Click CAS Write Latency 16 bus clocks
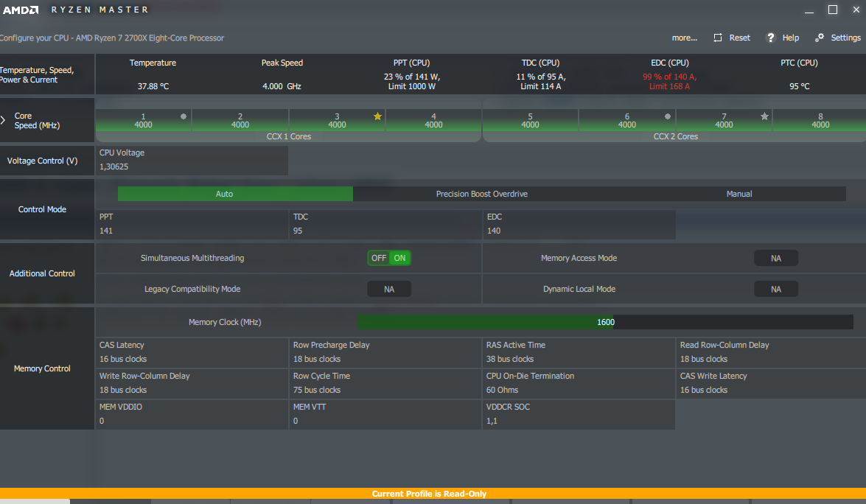Image resolution: width=866 pixels, height=504 pixels. (772, 383)
